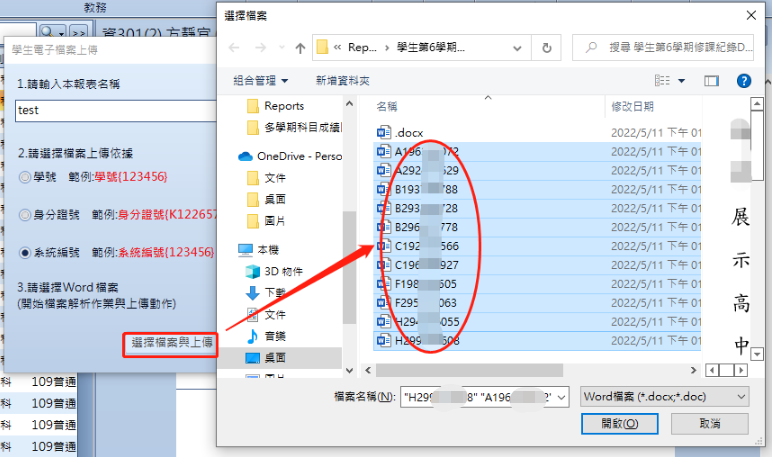773x457 pixels.
Task: Open the 組合管理 menu
Action: tap(260, 80)
